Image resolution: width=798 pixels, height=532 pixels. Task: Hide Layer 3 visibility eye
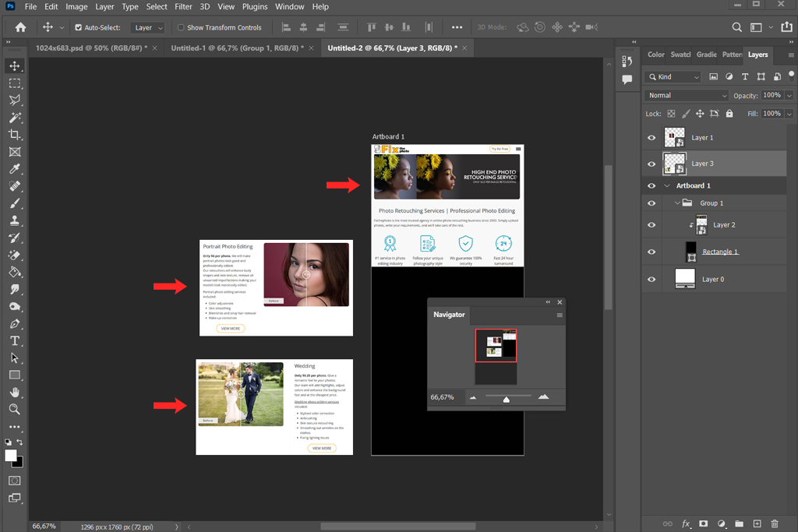tap(651, 164)
